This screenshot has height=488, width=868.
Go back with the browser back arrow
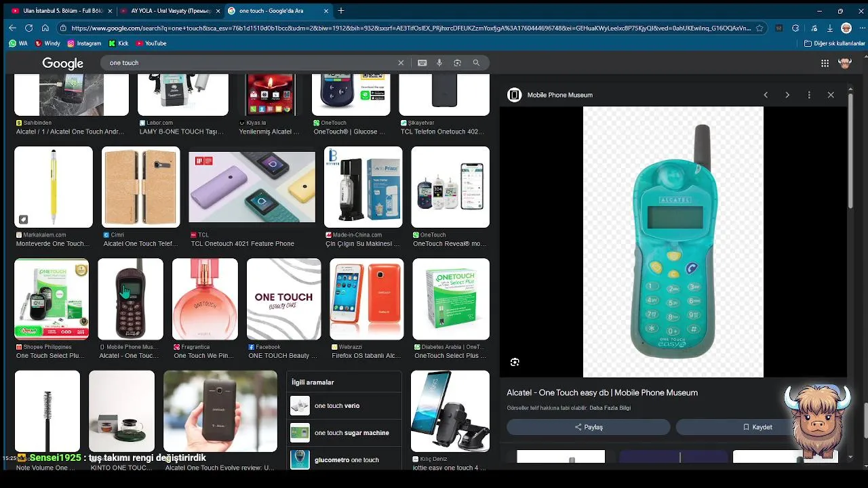(12, 28)
